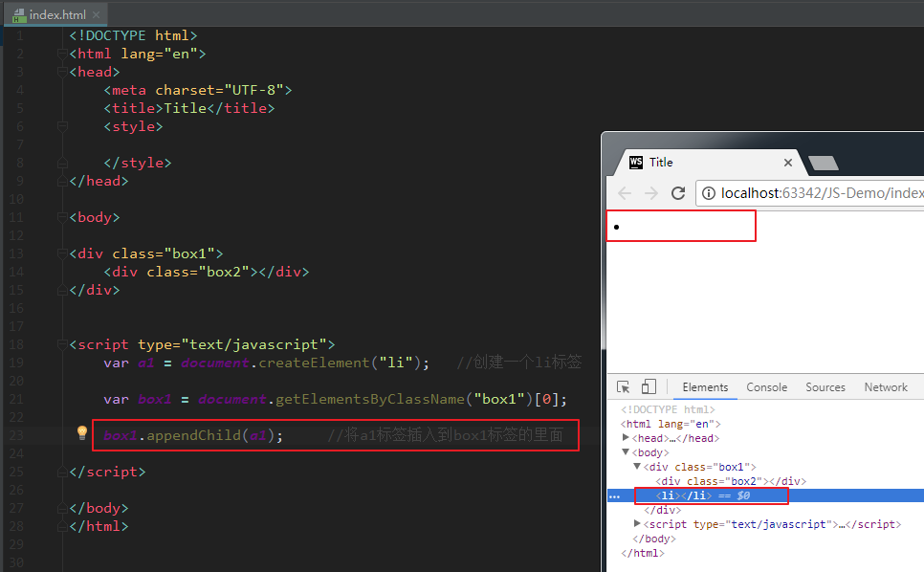Viewport: 924px width, 572px height.
Task: Click the file type icon on the index.html tab
Action: coord(18,14)
